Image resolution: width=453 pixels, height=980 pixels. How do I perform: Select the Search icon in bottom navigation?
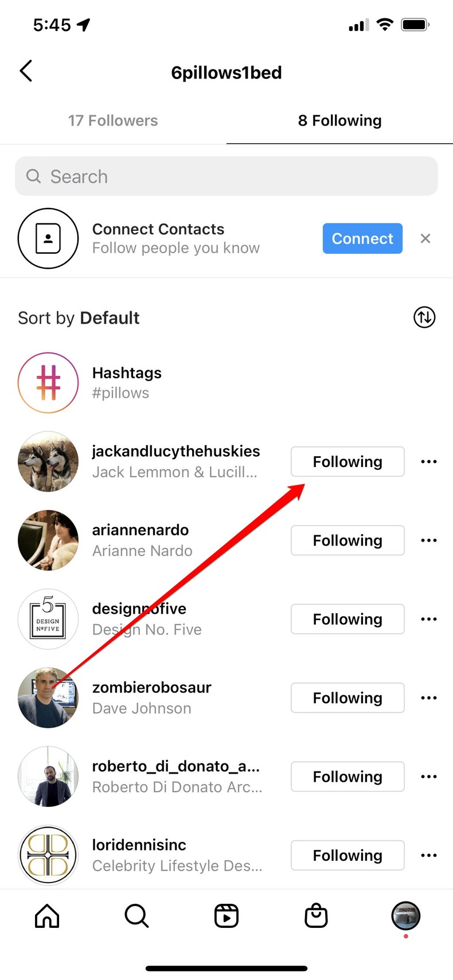(136, 916)
